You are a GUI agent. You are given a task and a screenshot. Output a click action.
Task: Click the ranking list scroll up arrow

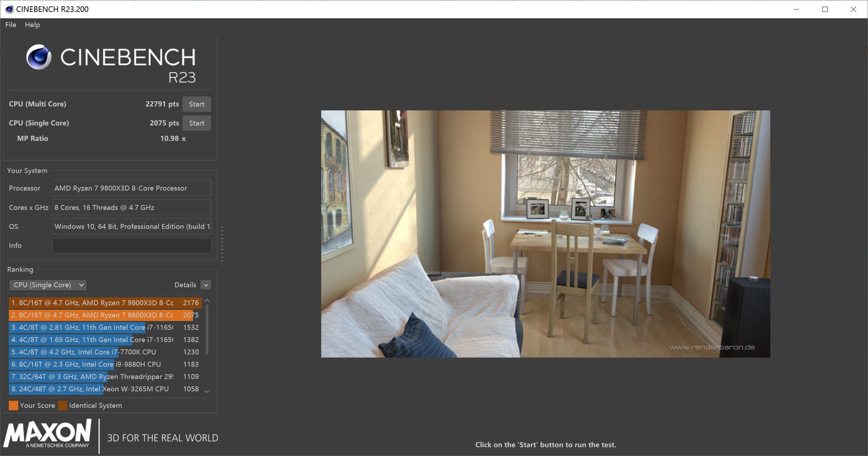point(207,301)
